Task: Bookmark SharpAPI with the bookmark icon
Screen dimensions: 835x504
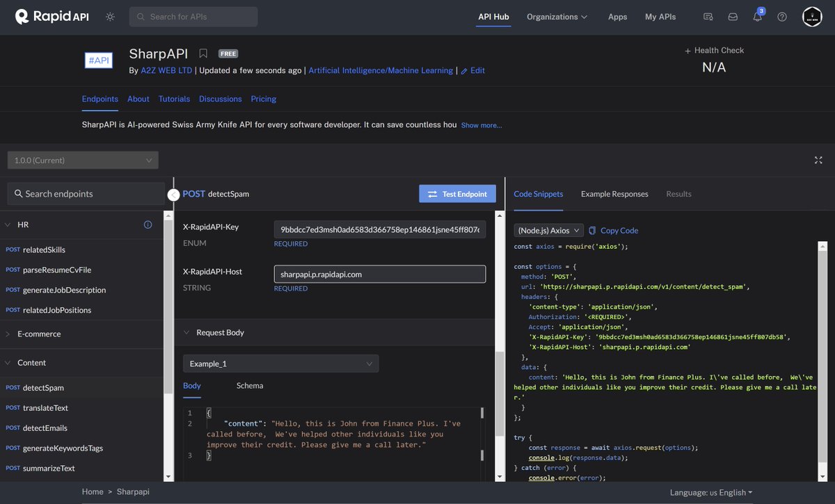Action: tap(203, 54)
